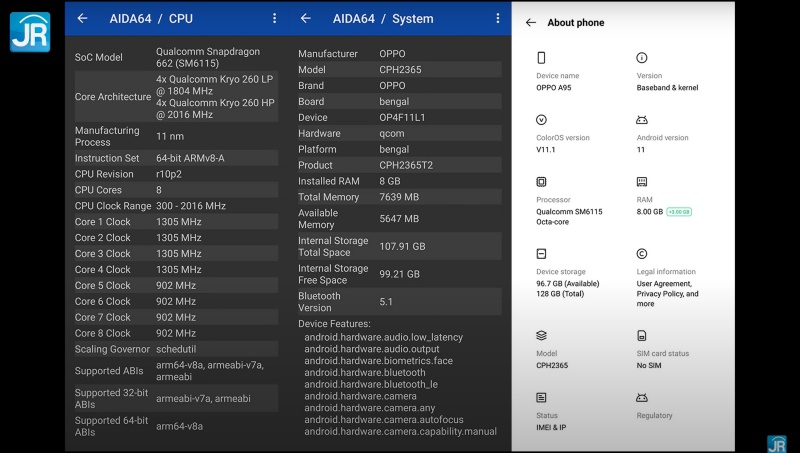Viewport: 800px width, 453px height.
Task: Select the CPU Revision r10p2 value
Action: point(169,174)
